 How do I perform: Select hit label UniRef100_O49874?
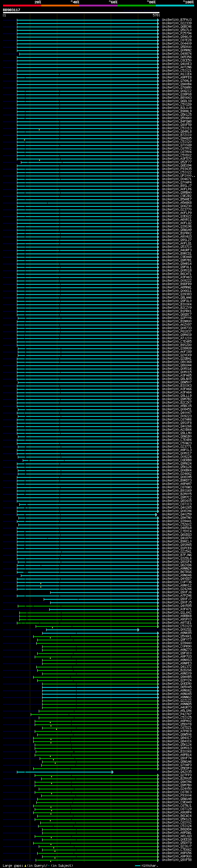tap(177, 54)
